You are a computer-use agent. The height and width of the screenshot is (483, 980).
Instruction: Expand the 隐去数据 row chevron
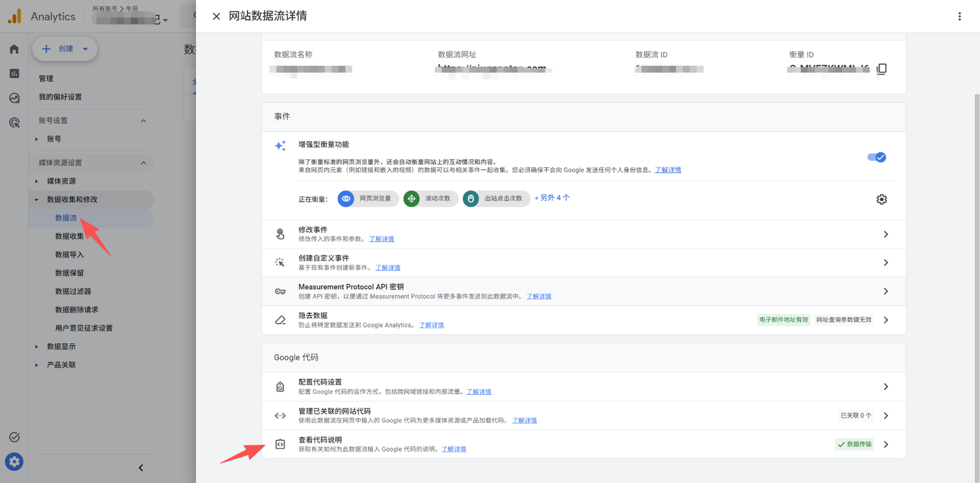[x=886, y=320]
